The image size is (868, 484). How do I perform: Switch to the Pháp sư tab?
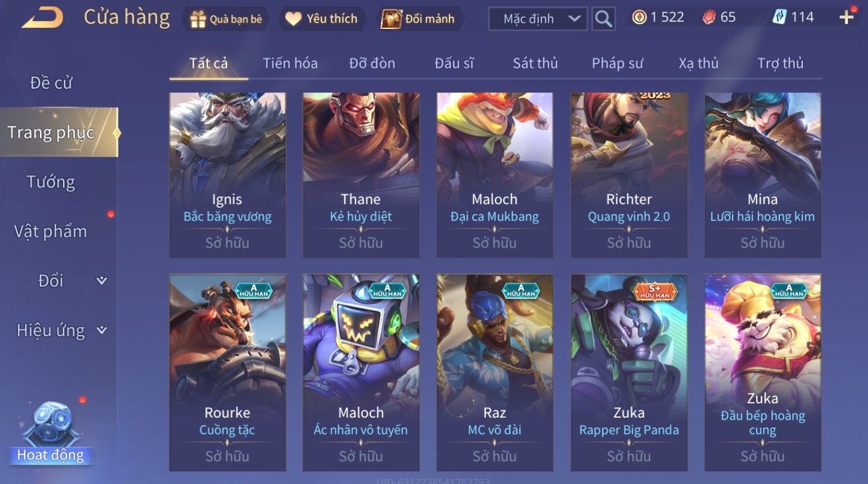[617, 63]
